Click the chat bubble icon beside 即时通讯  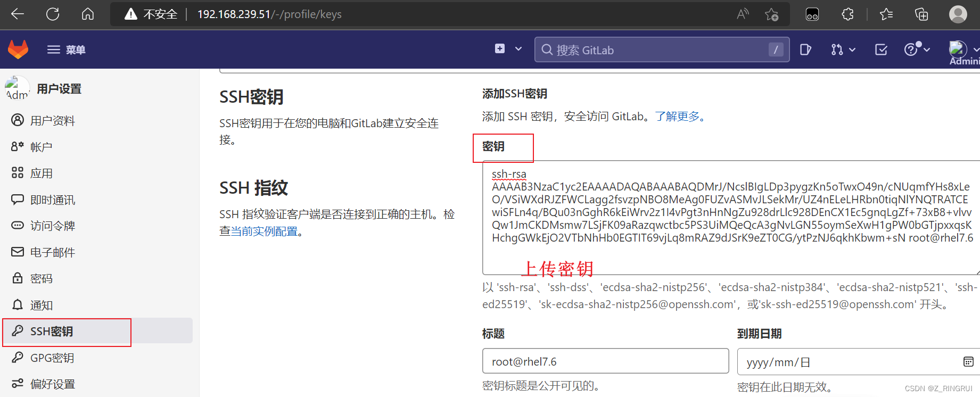point(18,200)
